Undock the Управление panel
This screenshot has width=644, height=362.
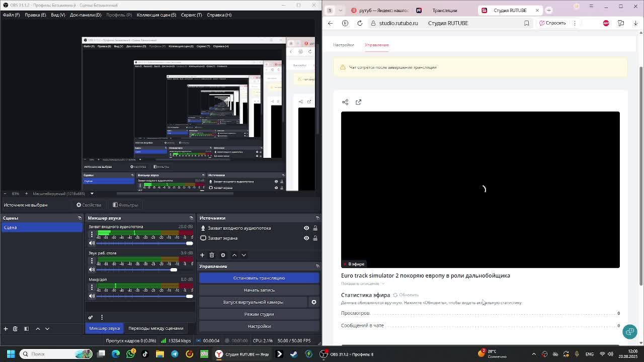317,266
